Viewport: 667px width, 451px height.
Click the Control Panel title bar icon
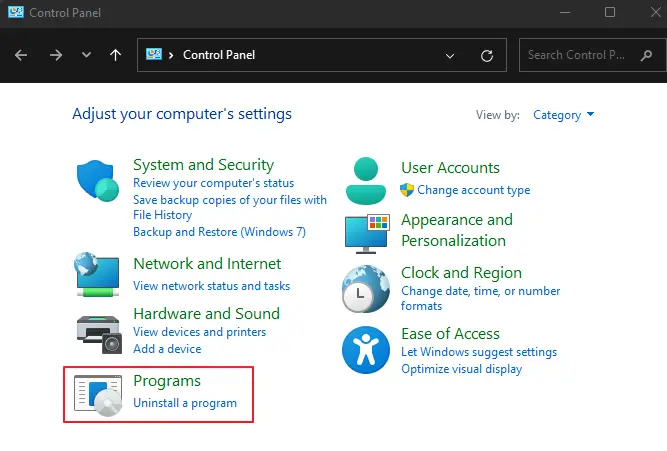(16, 12)
